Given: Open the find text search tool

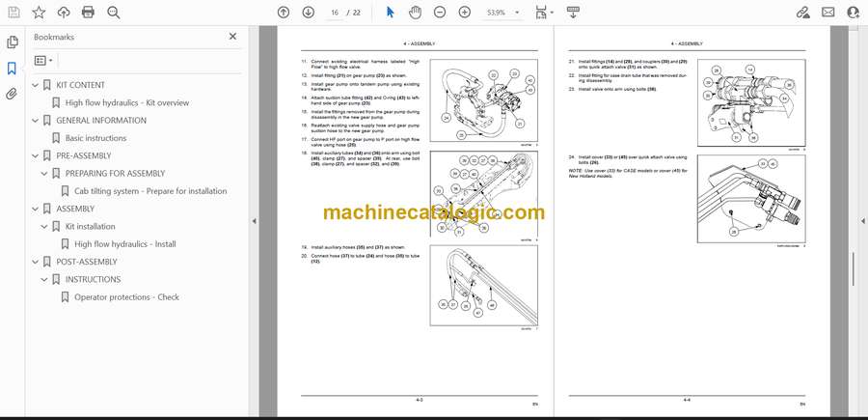Looking at the screenshot, I should tap(114, 13).
